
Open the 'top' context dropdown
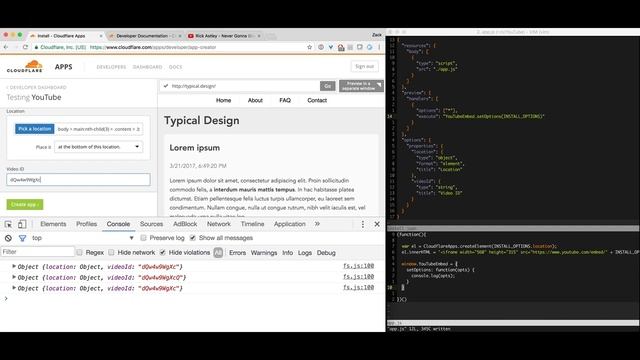point(83,238)
